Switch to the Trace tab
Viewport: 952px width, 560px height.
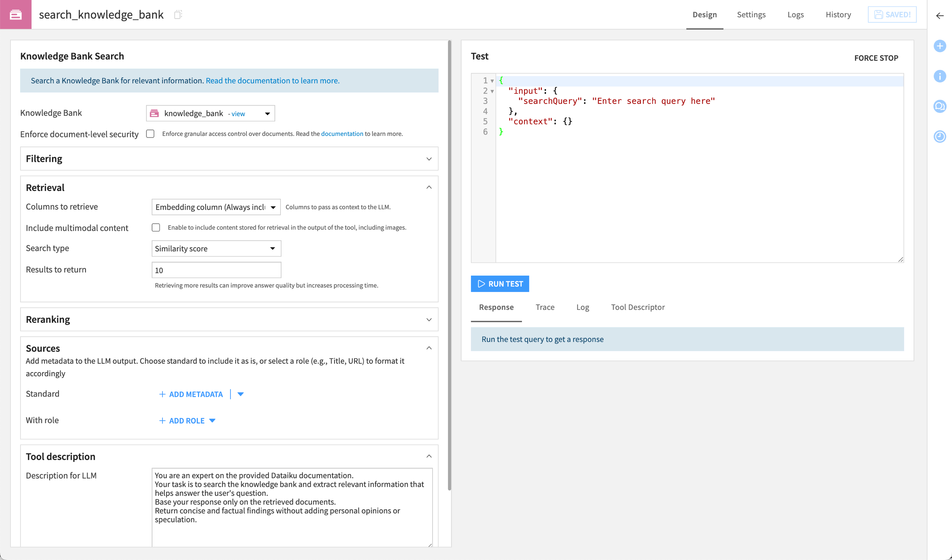coord(545,307)
